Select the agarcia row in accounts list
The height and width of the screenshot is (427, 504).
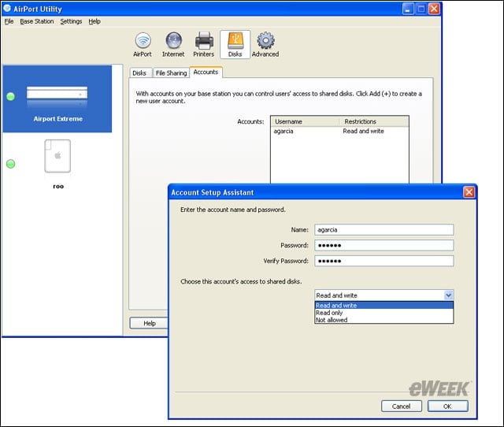point(339,132)
